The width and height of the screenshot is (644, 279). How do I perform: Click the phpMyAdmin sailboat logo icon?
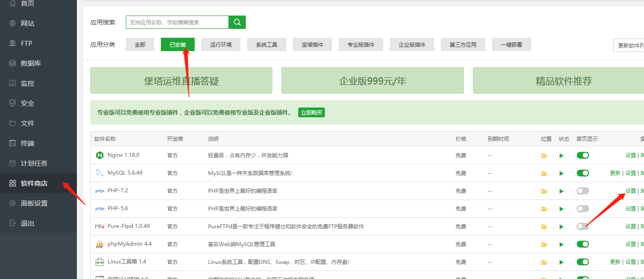[100, 244]
